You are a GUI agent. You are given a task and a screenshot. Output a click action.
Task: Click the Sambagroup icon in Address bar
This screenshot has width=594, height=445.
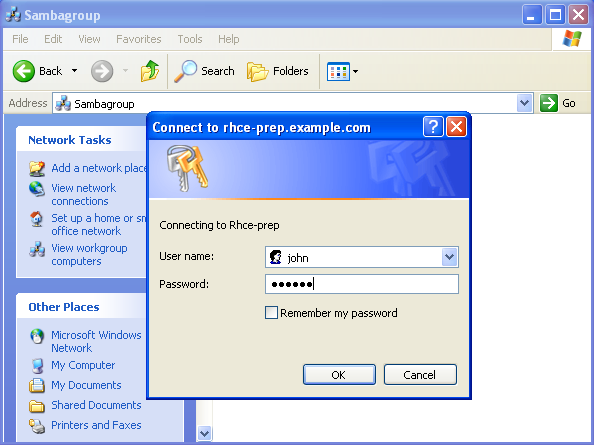[x=63, y=103]
